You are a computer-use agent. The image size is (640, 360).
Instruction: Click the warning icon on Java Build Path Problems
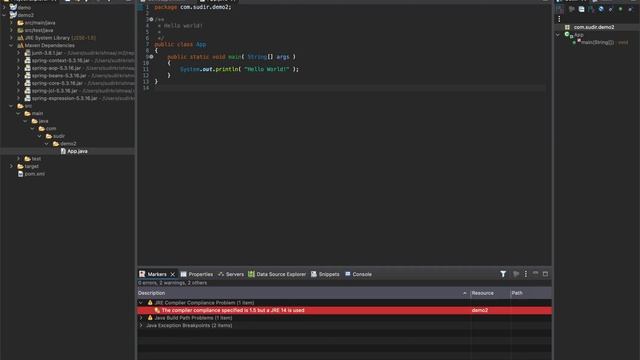tap(150, 318)
